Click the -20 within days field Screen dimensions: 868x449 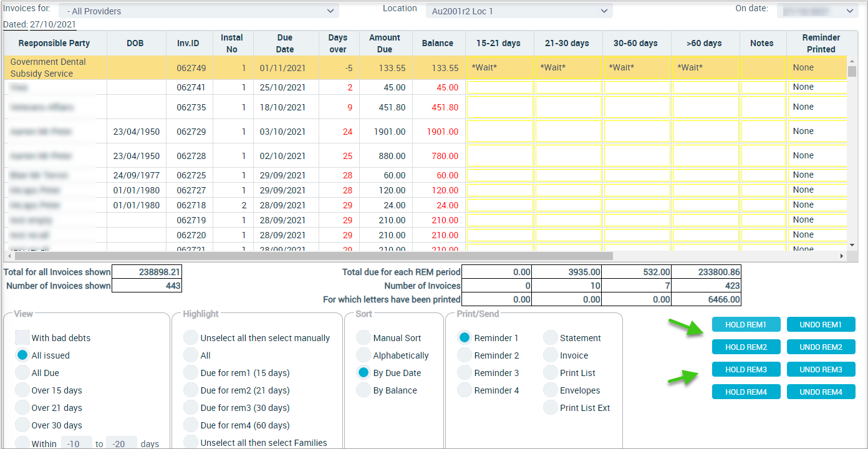coord(122,443)
